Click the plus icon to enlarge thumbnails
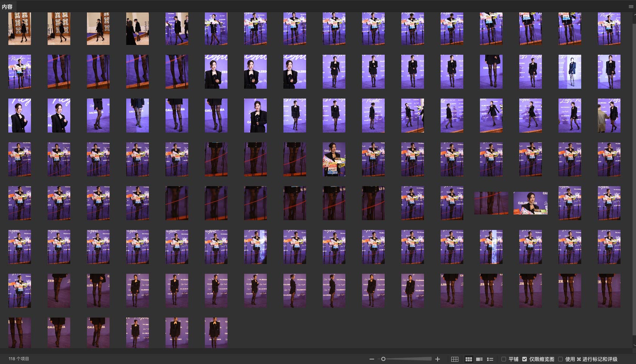The width and height of the screenshot is (636, 364). click(438, 359)
